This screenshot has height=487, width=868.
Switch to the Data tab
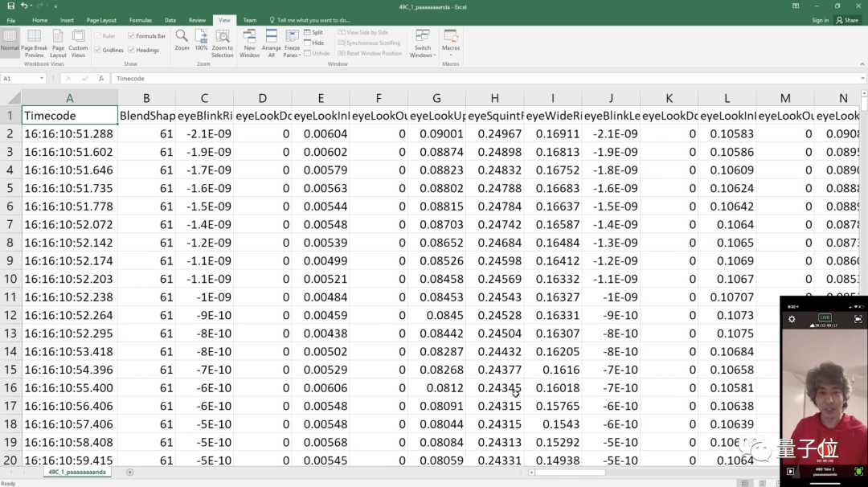pos(170,20)
